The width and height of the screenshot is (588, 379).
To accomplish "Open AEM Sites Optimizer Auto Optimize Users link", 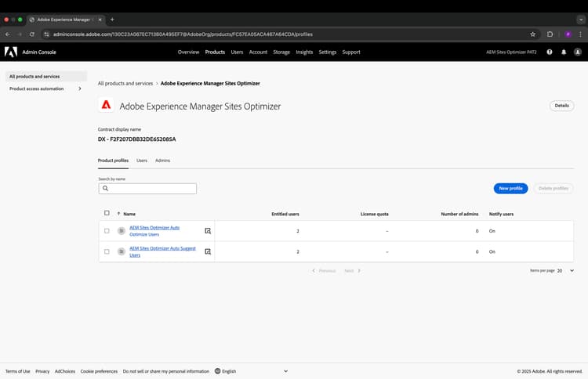I will tap(154, 231).
